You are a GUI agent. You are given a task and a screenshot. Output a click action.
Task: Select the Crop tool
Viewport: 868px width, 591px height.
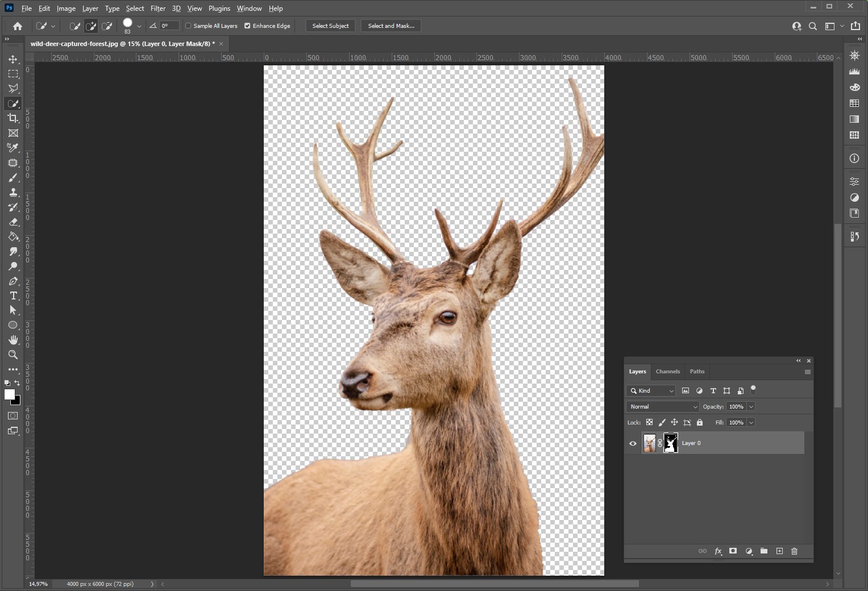pos(13,118)
